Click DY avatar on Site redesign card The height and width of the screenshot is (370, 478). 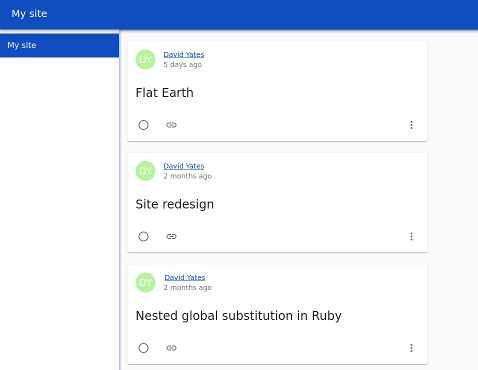tap(145, 171)
